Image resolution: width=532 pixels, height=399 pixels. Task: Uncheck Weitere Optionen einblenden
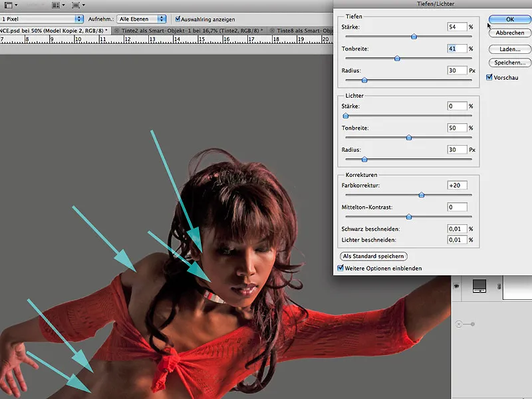point(340,268)
